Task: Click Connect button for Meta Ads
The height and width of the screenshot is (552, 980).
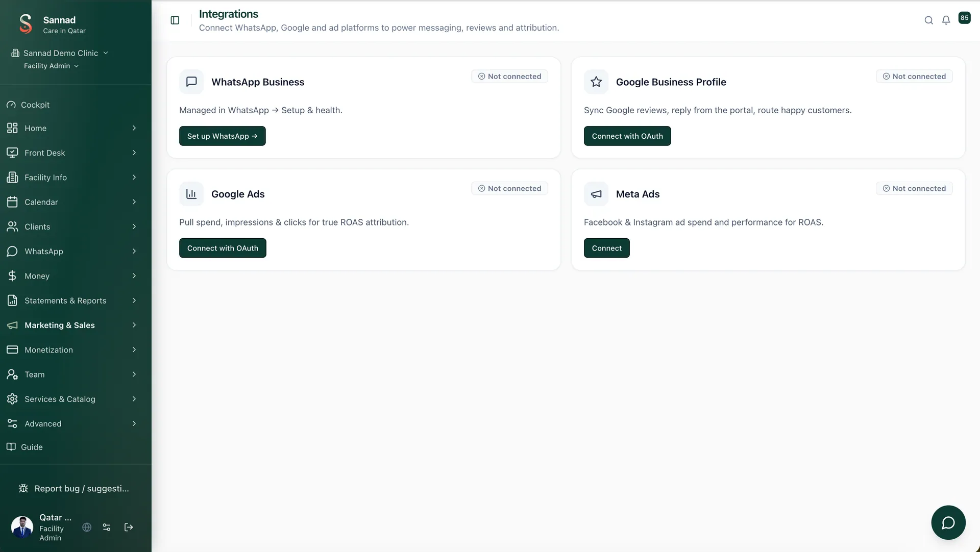Action: tap(607, 248)
